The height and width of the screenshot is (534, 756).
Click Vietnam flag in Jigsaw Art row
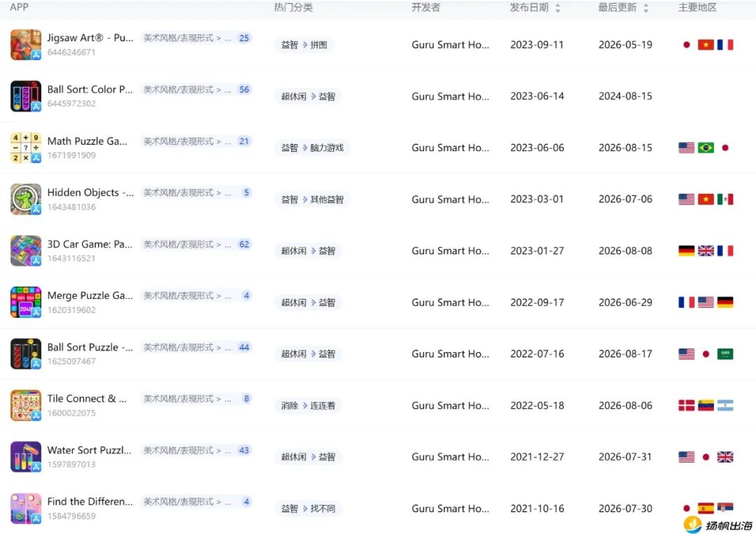point(706,45)
